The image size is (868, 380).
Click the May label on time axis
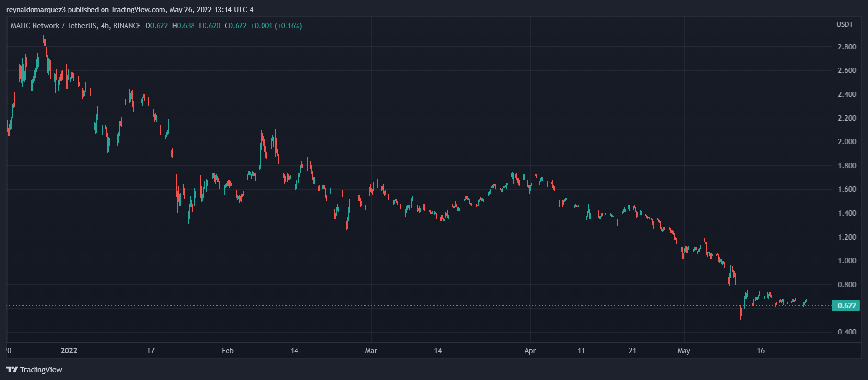point(684,351)
